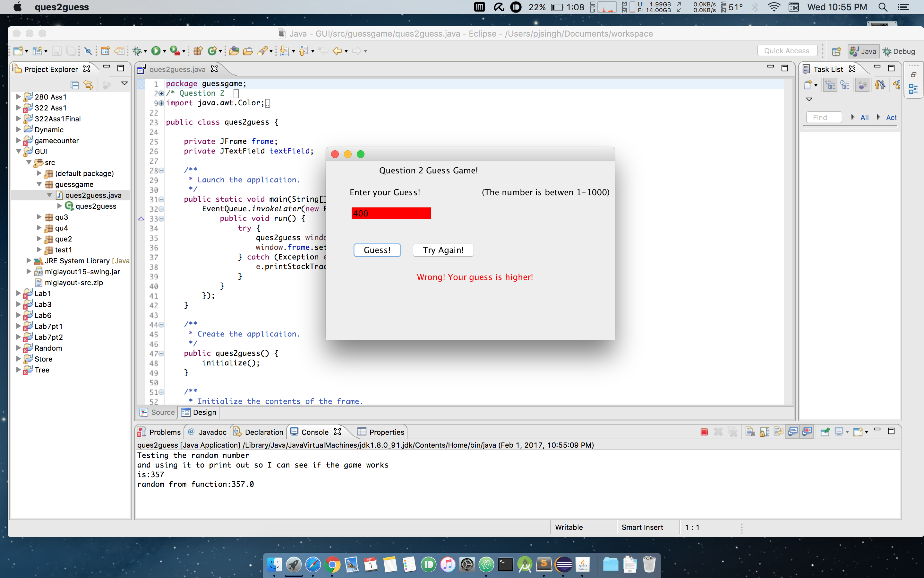Click the Word Wrap console icon

[x=779, y=432]
